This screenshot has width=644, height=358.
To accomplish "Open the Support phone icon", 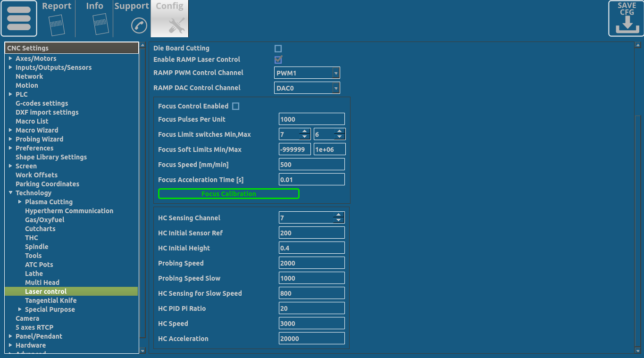I will [139, 25].
